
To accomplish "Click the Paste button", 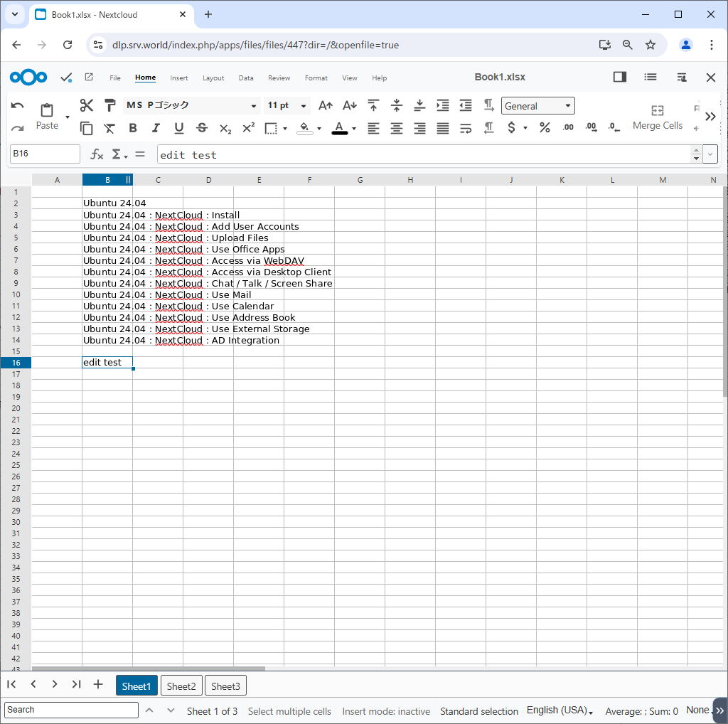I will (47, 117).
